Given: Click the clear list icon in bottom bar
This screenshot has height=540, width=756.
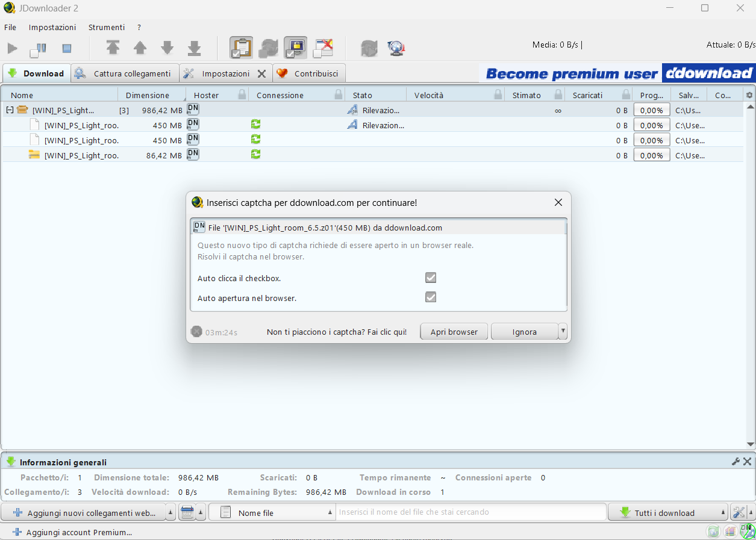Looking at the screenshot, I should click(187, 513).
